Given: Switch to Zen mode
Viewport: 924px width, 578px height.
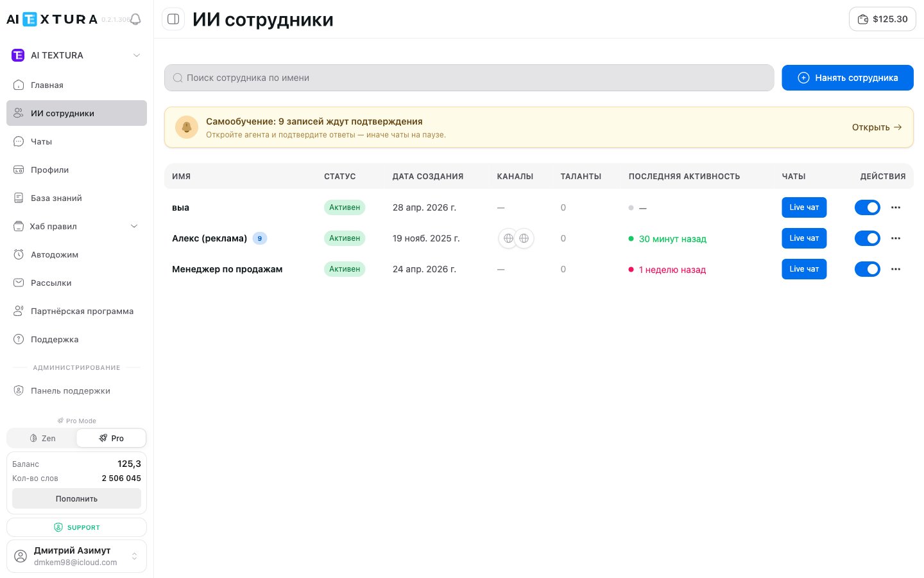Looking at the screenshot, I should click(42, 438).
